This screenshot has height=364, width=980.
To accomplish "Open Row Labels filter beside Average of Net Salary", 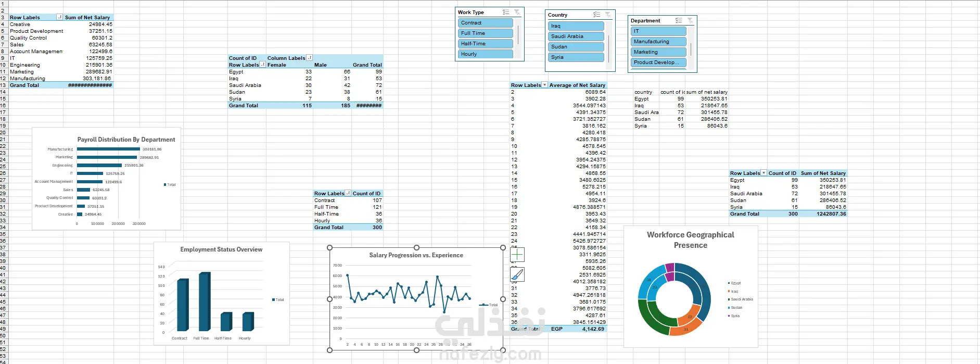I will click(545, 85).
